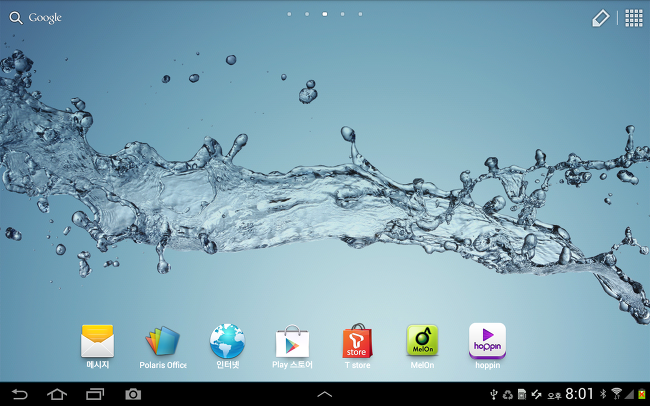
Task: Take a screenshot with the camera nav icon
Action: click(133, 394)
